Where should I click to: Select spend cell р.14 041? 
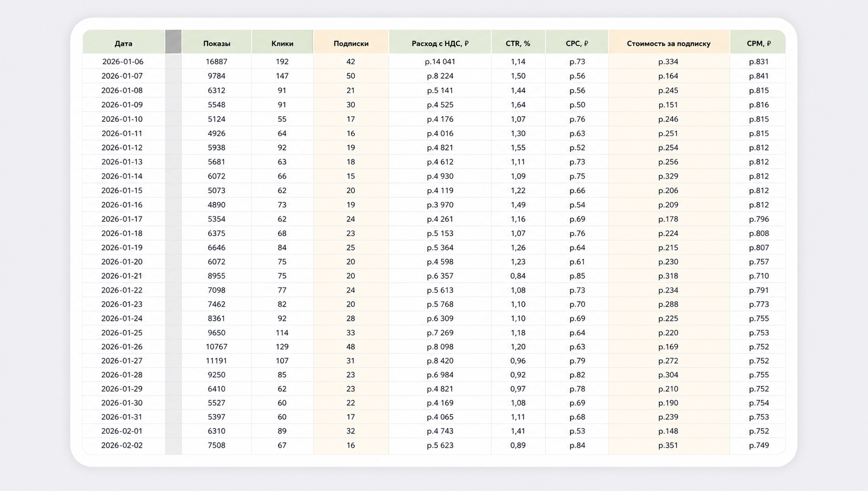(x=440, y=61)
